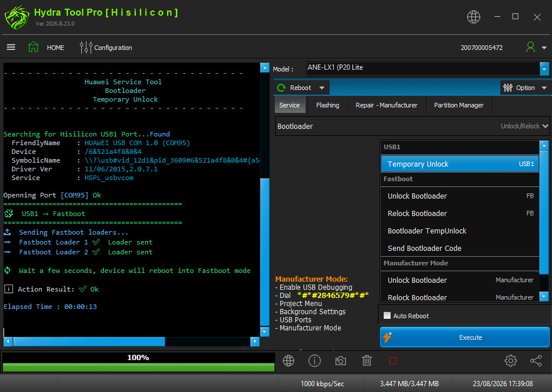Screen dimensions: 552x392
Task: Click the Elapsed Time : 00:00:13 line
Action: point(50,307)
